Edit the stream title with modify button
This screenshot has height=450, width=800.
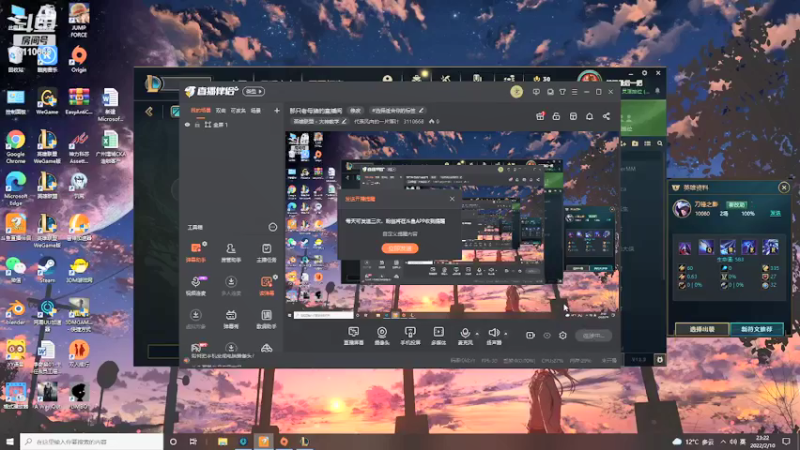[355, 111]
